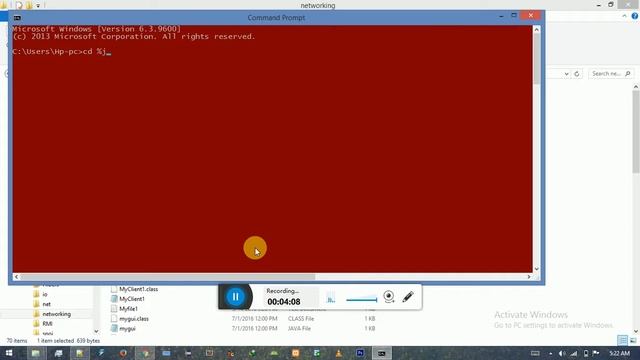Click Explorer file list scroll-down arrow
This screenshot has height=360, width=640.
[x=636, y=331]
